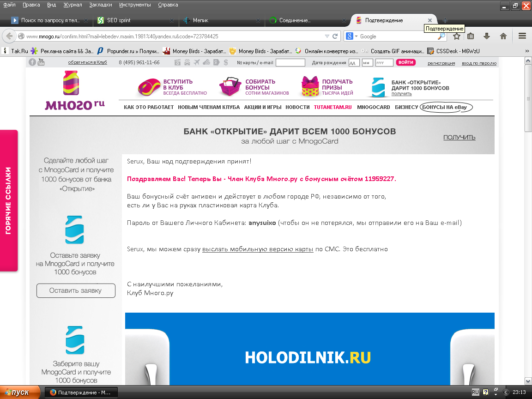Open the Журнал menu

point(73,5)
